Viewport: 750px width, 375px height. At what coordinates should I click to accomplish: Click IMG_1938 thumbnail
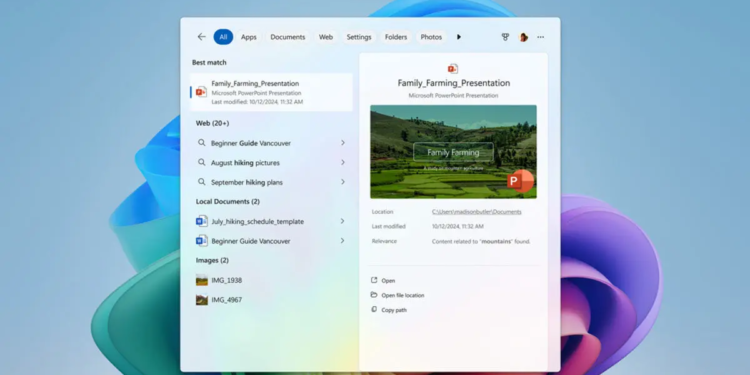[201, 280]
